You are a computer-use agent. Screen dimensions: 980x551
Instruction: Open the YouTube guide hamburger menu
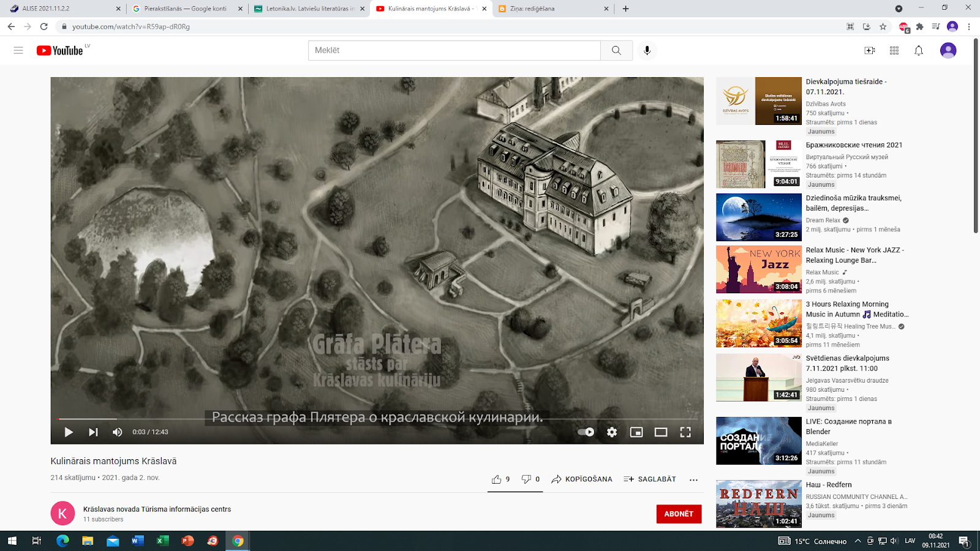pyautogui.click(x=18, y=50)
